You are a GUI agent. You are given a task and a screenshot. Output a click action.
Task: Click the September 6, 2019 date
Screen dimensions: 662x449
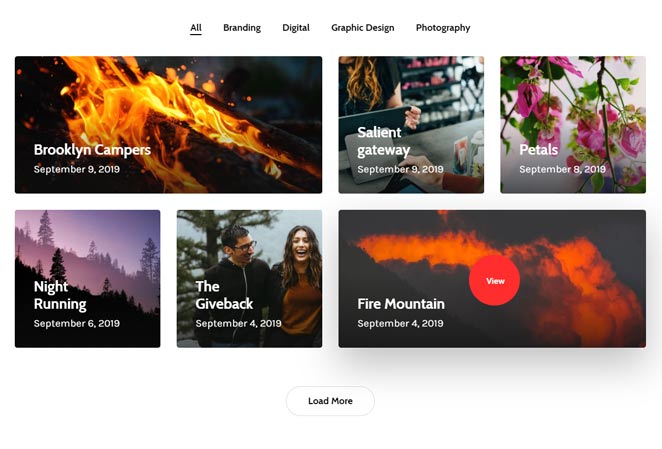[x=77, y=324]
